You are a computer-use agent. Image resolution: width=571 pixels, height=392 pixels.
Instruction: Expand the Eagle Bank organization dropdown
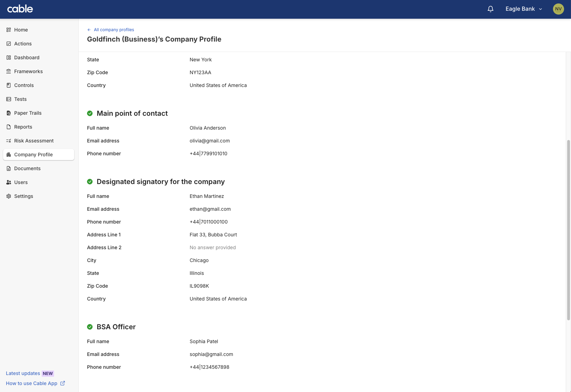pos(524,9)
